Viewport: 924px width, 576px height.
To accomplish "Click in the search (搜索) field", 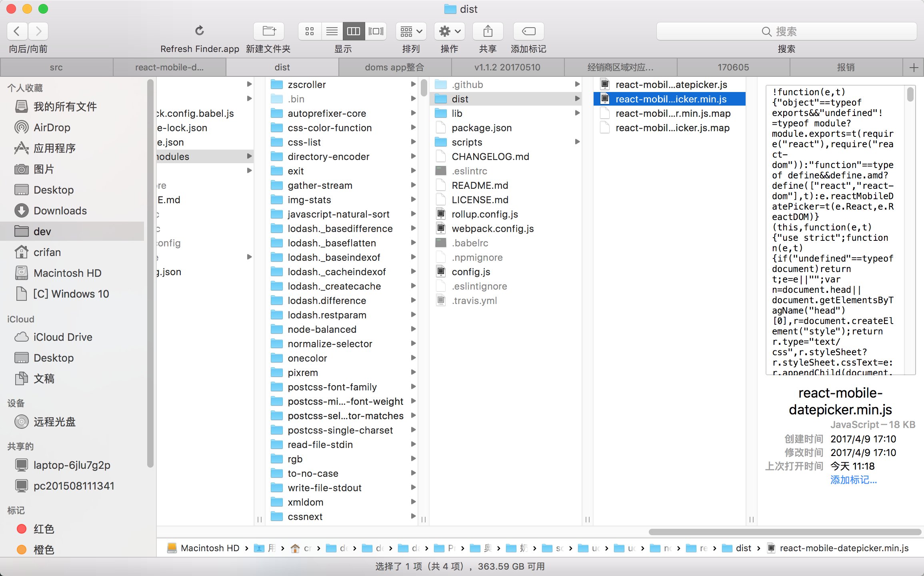I will point(786,31).
